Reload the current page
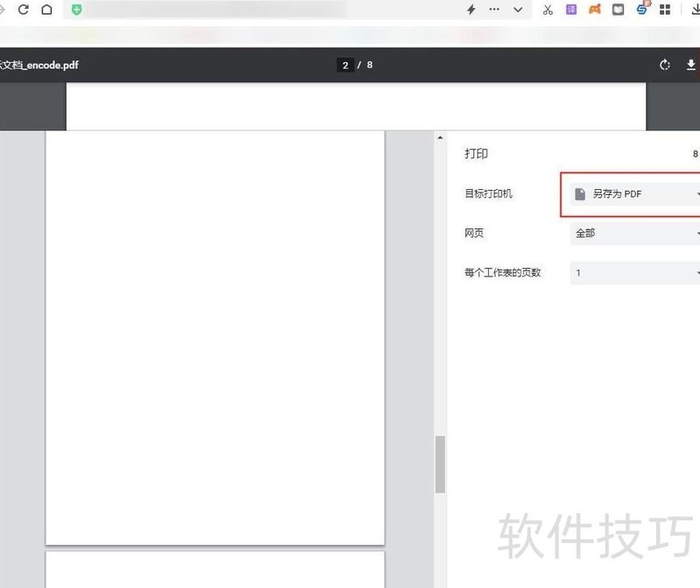Screen dimensions: 700x588 tap(23, 10)
